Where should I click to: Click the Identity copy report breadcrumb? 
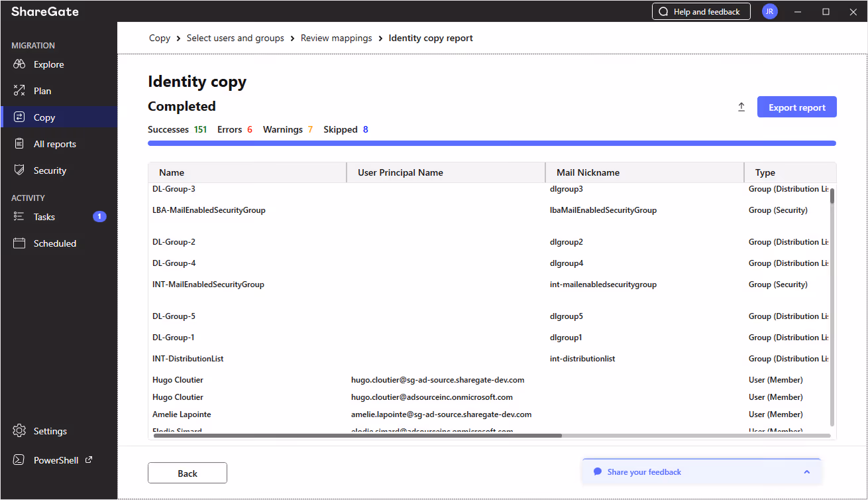click(431, 38)
